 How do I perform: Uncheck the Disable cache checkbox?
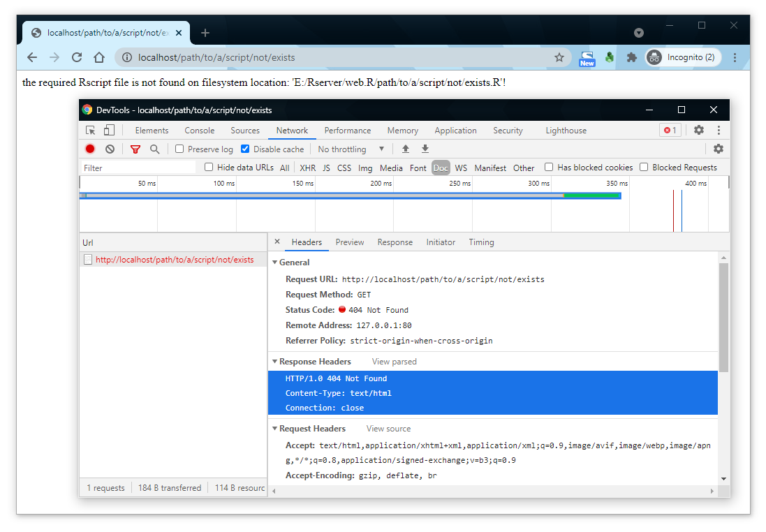point(245,149)
